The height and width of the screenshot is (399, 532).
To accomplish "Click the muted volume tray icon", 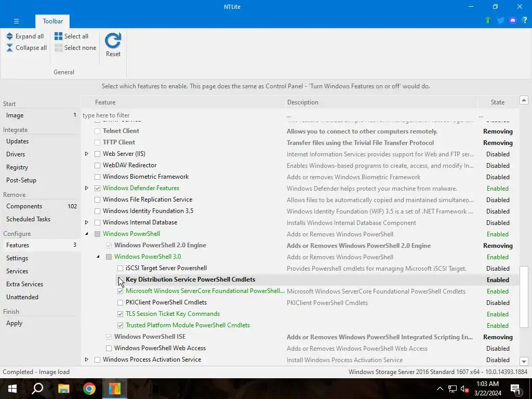I will (x=465, y=389).
